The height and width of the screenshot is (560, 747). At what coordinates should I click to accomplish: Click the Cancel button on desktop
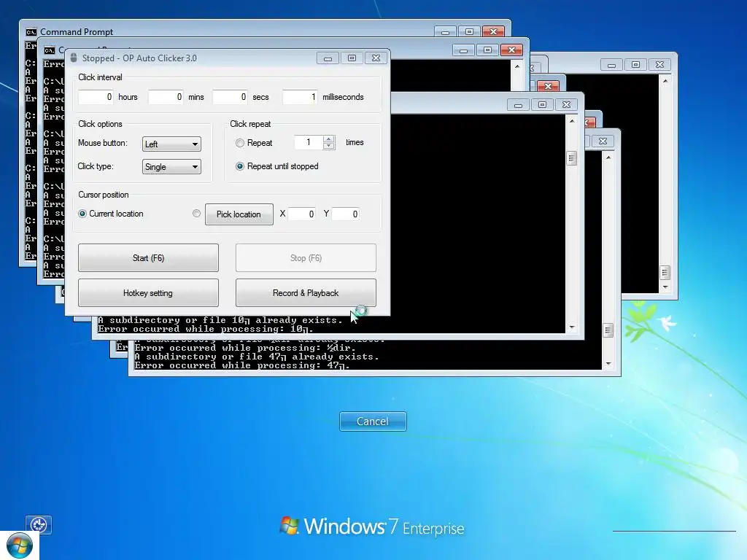click(373, 421)
